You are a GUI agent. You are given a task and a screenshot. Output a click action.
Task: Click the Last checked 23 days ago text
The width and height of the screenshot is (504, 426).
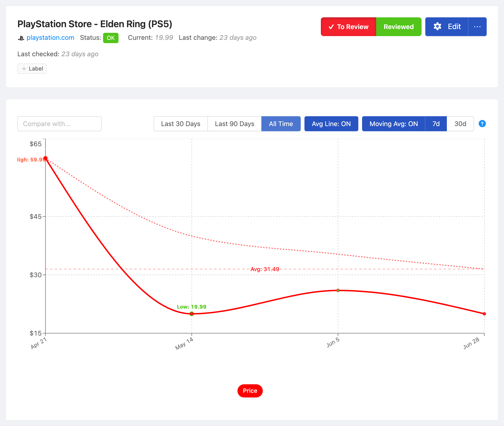[58, 54]
